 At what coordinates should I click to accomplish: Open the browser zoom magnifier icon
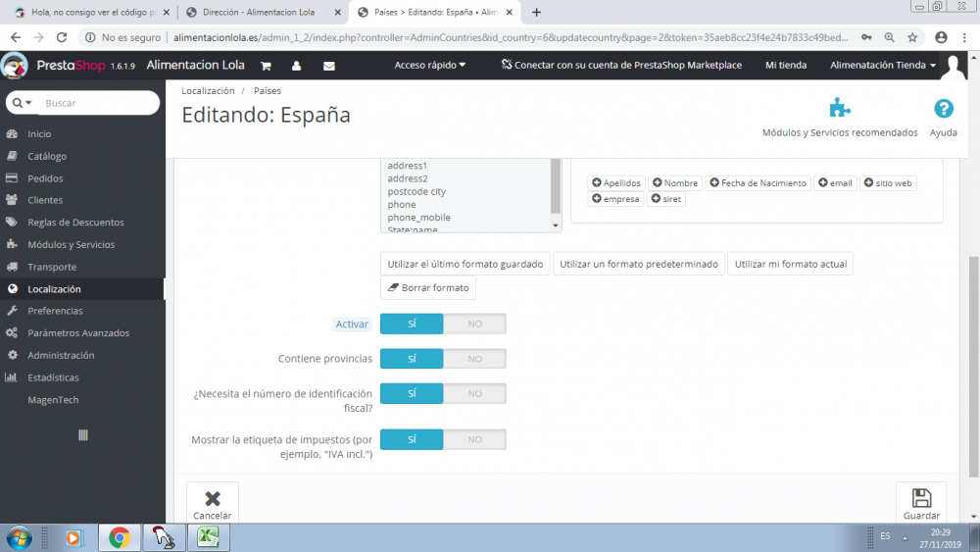(x=890, y=37)
